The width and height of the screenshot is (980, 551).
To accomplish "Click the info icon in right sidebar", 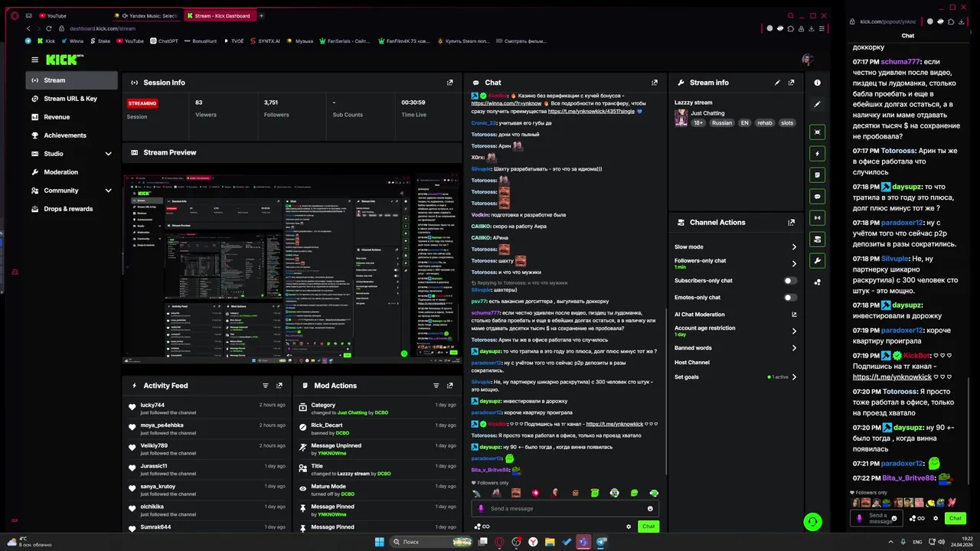I will click(818, 83).
